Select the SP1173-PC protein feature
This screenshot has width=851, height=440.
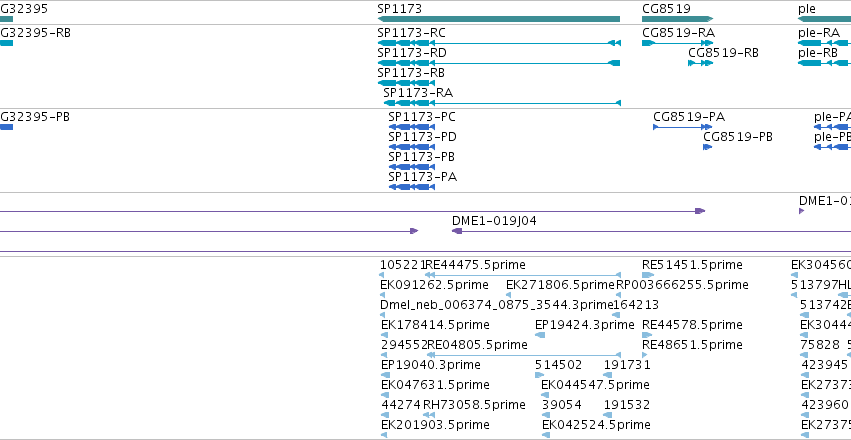tap(412, 127)
